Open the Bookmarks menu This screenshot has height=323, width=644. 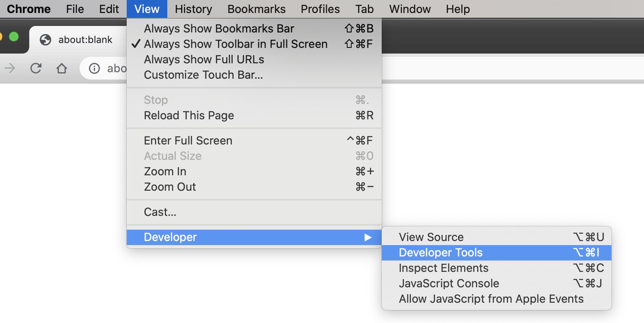pyautogui.click(x=257, y=9)
